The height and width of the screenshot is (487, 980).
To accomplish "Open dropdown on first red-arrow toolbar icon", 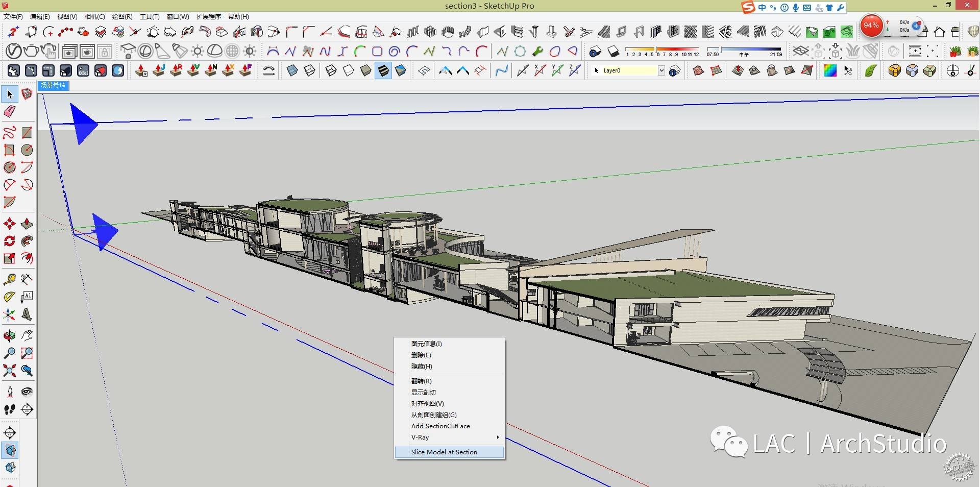I will pos(145,74).
